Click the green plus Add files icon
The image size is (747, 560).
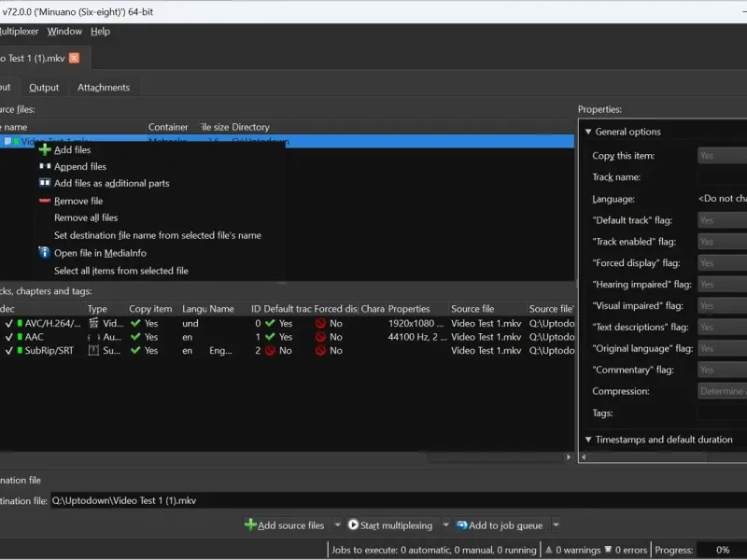click(45, 149)
